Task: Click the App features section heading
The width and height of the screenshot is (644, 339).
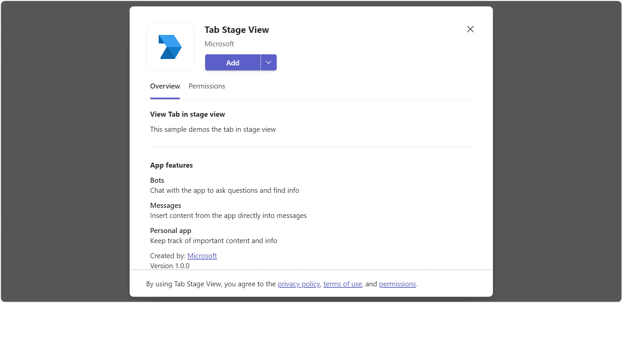Action: pos(171,165)
